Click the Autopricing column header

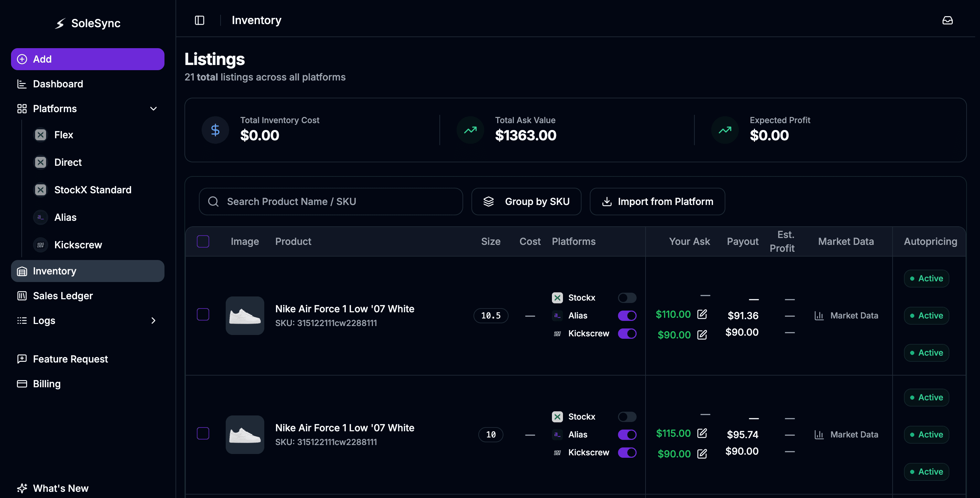pos(930,241)
